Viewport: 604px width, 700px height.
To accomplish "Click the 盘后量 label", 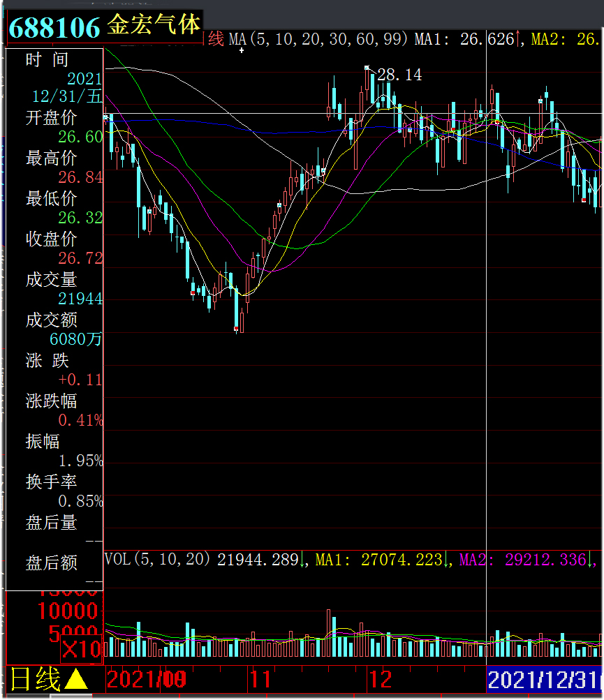I will (x=51, y=522).
